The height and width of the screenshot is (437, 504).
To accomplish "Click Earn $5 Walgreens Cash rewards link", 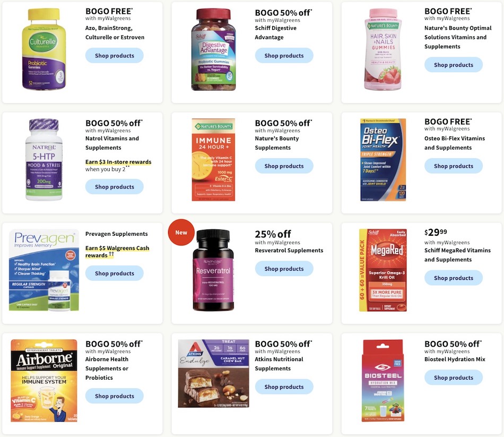I will [117, 252].
